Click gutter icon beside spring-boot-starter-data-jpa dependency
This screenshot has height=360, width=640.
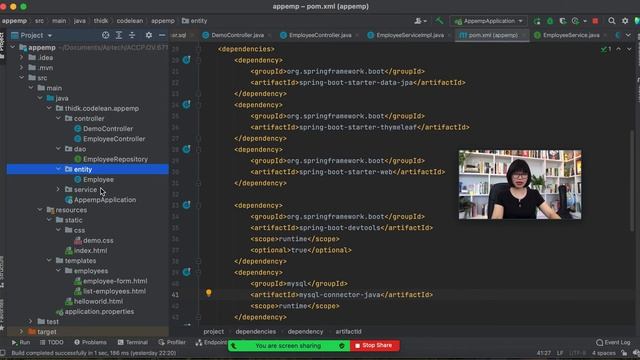click(187, 60)
